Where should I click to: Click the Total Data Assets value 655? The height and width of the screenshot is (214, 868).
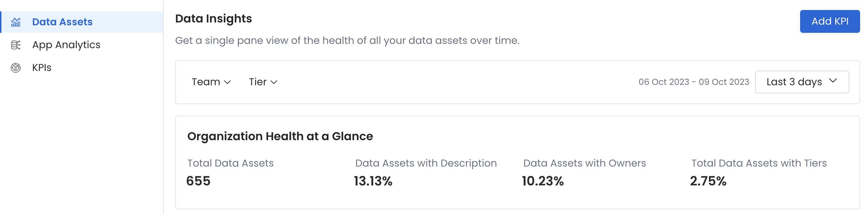coord(198,181)
